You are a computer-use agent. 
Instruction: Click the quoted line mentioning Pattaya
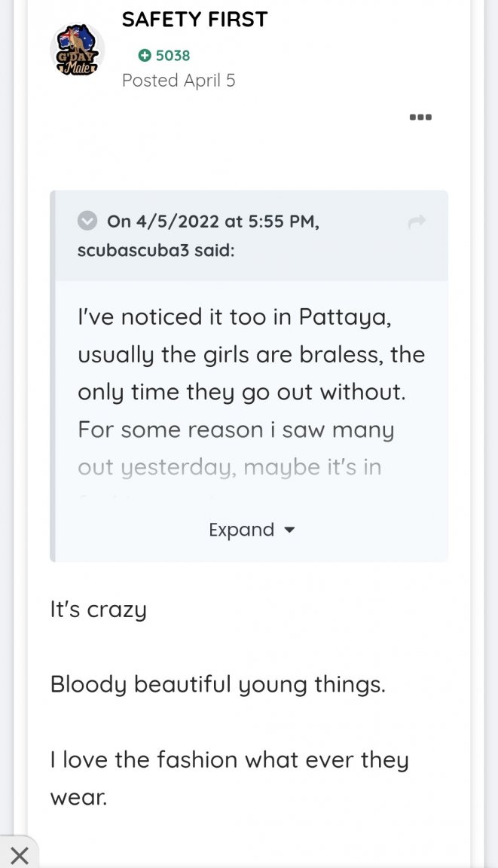tap(234, 316)
